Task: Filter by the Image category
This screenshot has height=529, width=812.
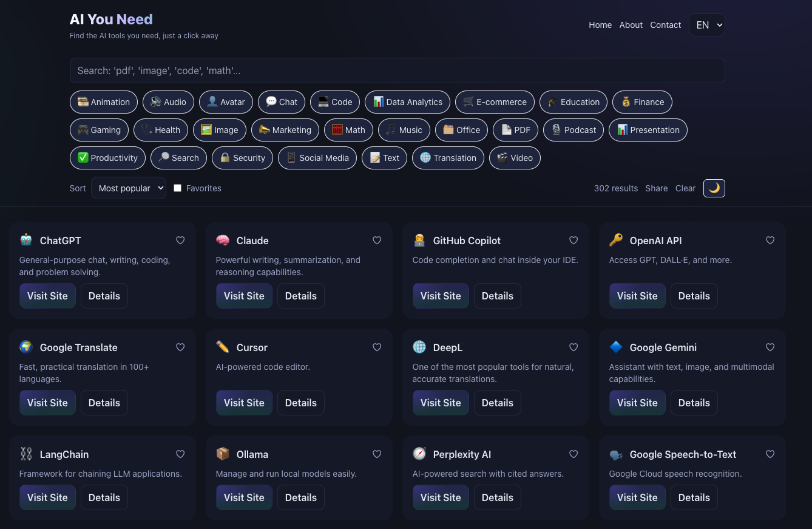Action: pos(220,130)
